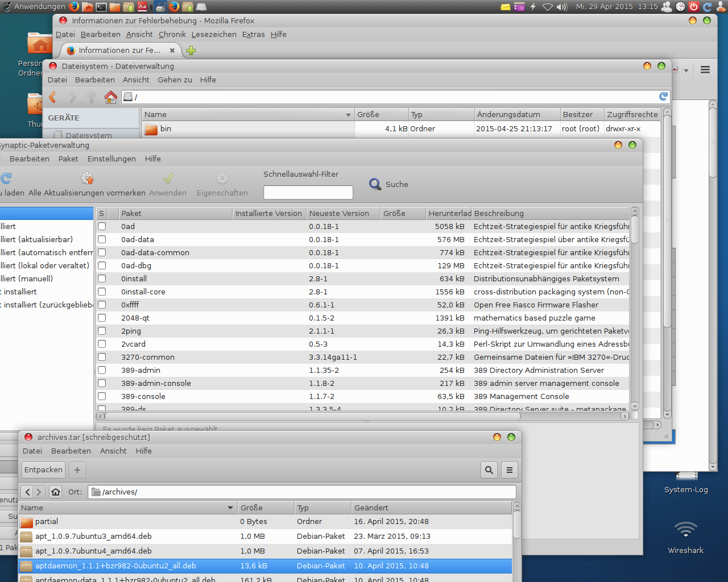Open the dictionary 'Aa' launcher in panel
728x582 pixels.
click(142, 7)
